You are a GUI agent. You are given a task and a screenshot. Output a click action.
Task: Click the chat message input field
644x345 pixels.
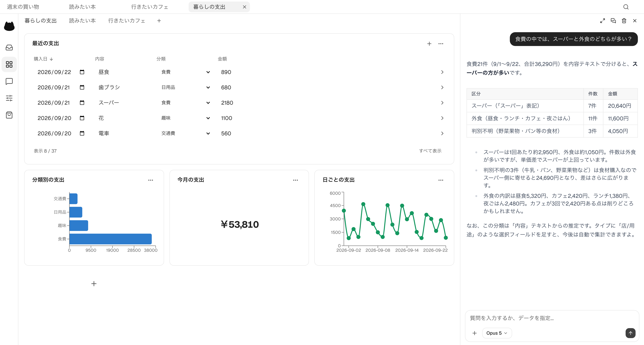[x=552, y=318]
